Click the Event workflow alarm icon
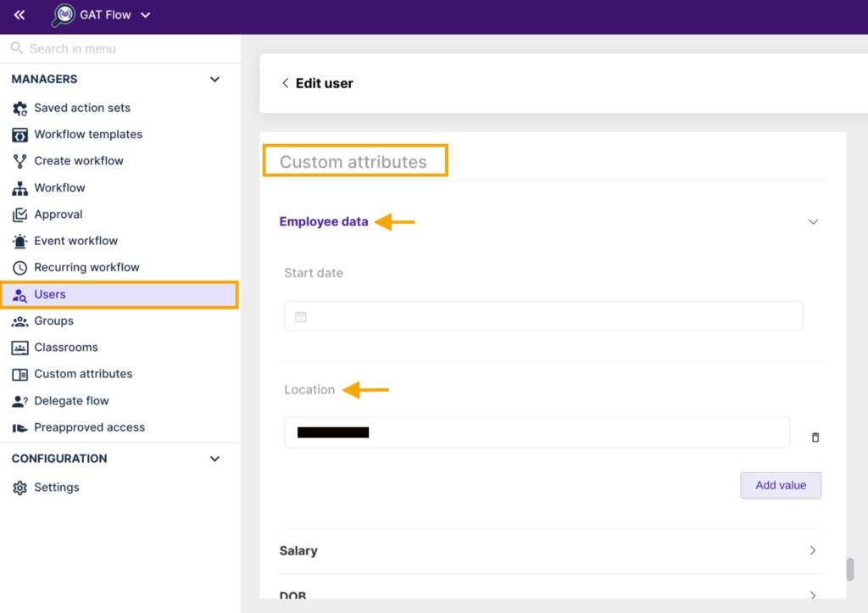The image size is (868, 613). 19,242
